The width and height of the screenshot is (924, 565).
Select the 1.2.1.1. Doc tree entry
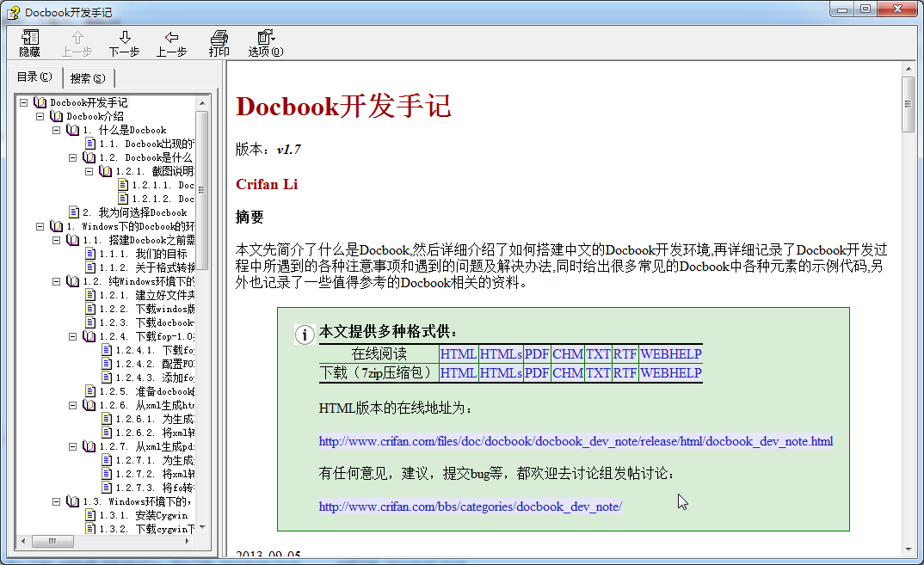(x=163, y=185)
